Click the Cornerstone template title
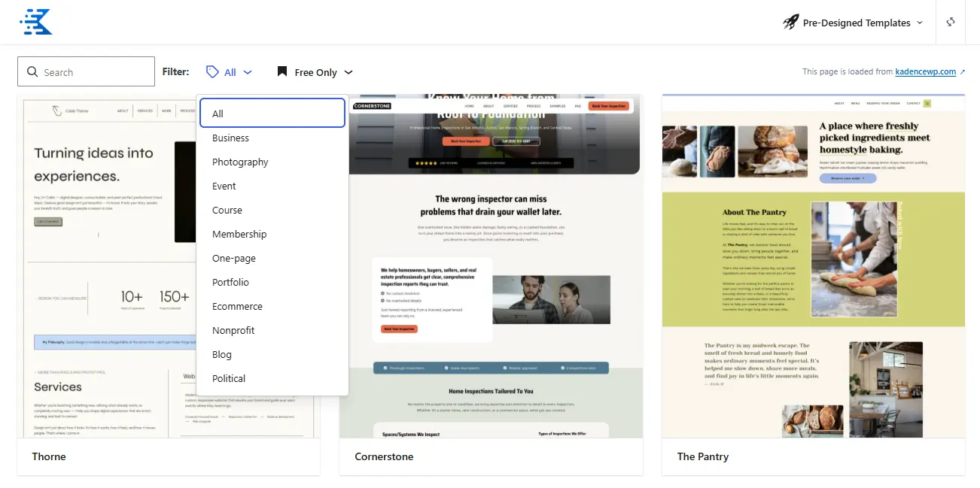 pyautogui.click(x=384, y=456)
